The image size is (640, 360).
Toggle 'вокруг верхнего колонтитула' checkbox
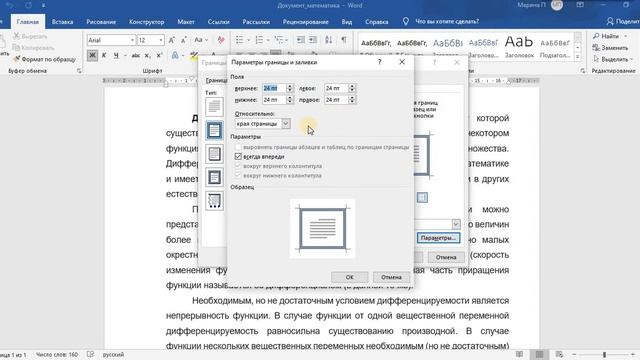pos(238,166)
